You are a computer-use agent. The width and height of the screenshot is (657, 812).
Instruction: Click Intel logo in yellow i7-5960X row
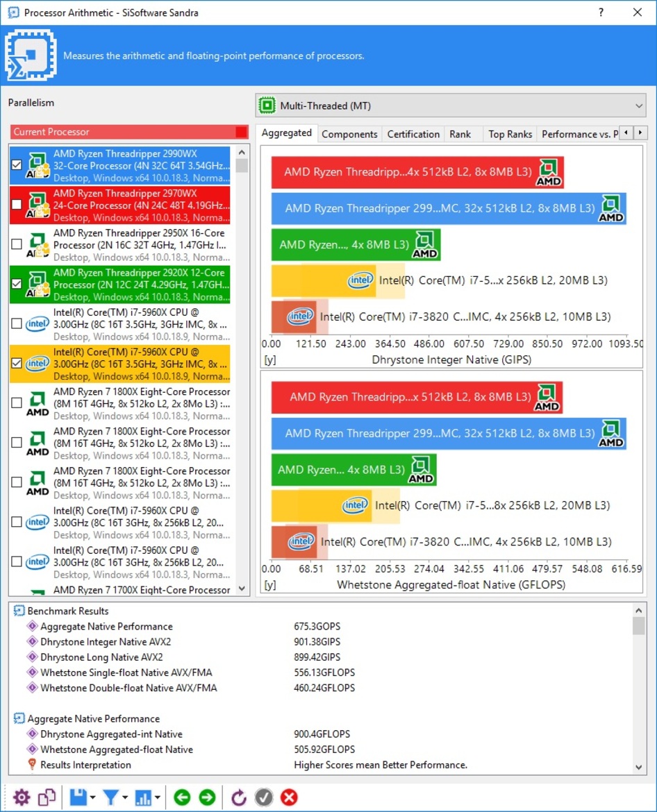click(x=38, y=364)
